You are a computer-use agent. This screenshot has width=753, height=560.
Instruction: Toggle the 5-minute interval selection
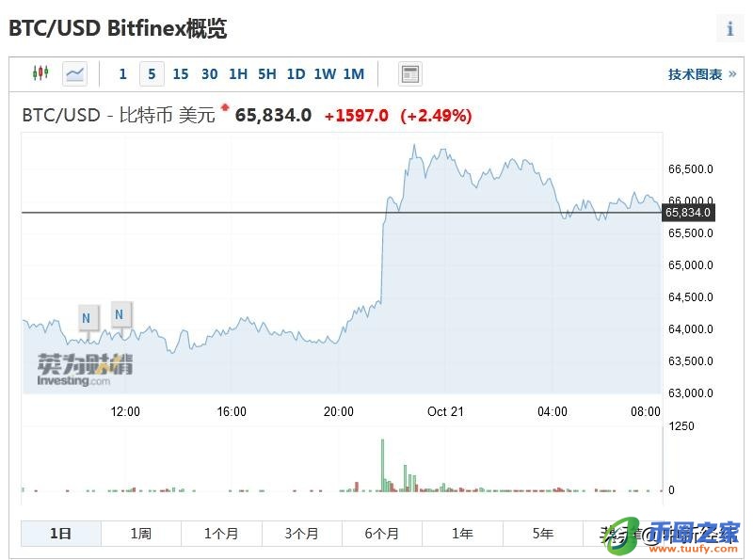(x=152, y=73)
